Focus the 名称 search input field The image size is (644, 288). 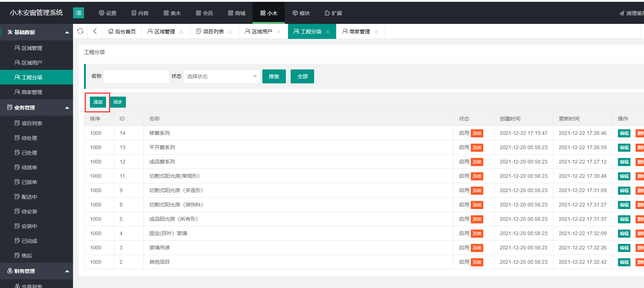(x=137, y=76)
